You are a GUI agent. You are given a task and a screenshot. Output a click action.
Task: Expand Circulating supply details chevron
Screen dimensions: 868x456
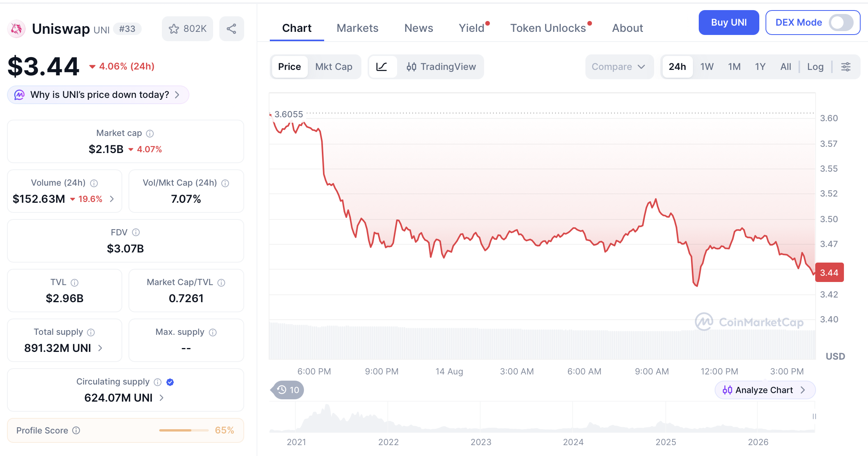(x=161, y=398)
